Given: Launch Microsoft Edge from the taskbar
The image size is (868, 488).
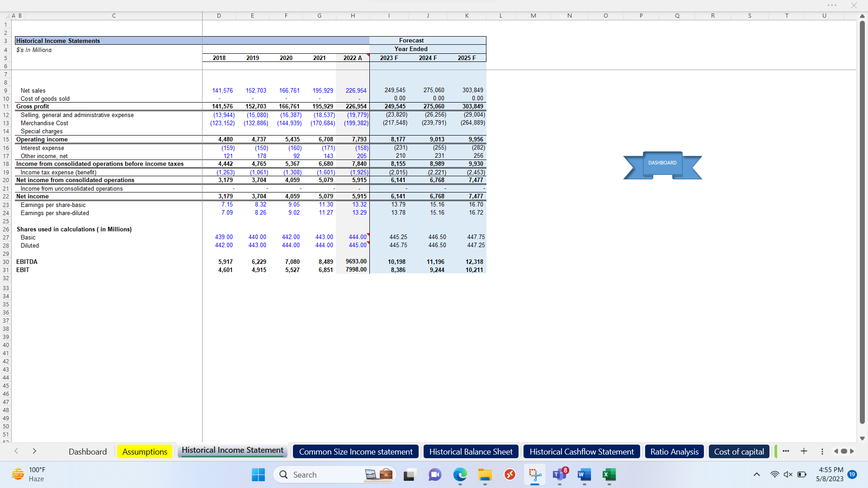Looking at the screenshot, I should 460,475.
